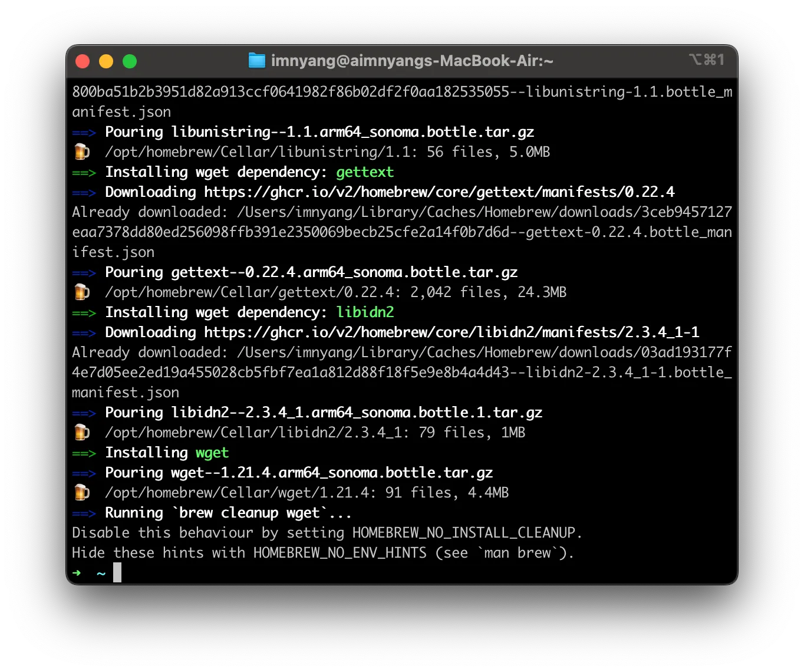The image size is (804, 672).
Task: Click "Pouring libidn2--2.3.4_1.arm64_sonoma.bottle.1.tar.gz" line
Action: pyautogui.click(x=324, y=413)
